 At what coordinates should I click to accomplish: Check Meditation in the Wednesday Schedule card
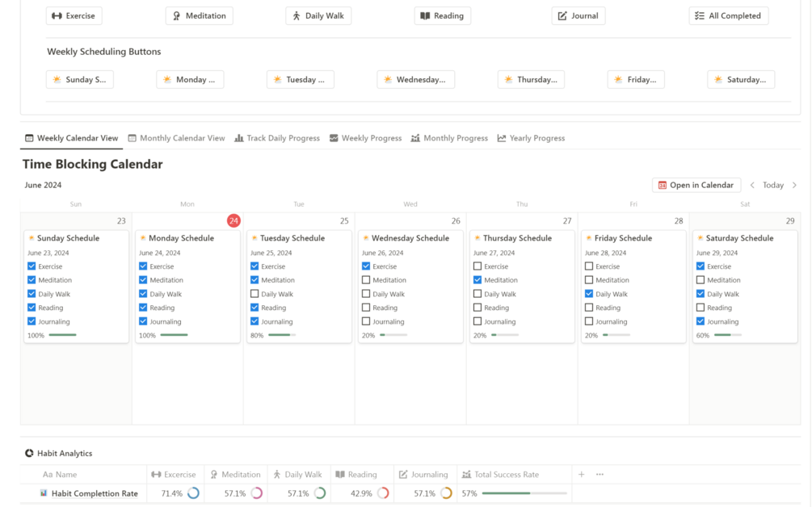point(366,280)
